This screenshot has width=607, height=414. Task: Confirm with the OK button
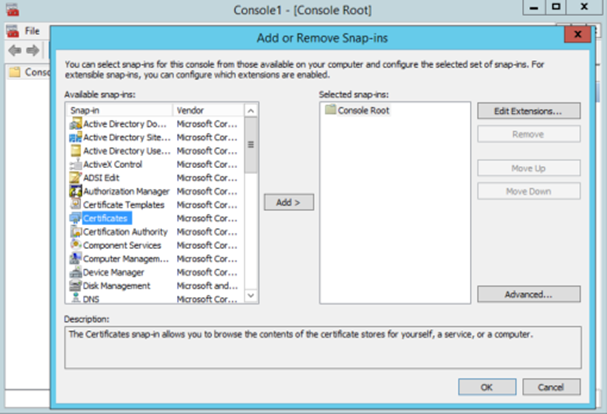pyautogui.click(x=486, y=387)
